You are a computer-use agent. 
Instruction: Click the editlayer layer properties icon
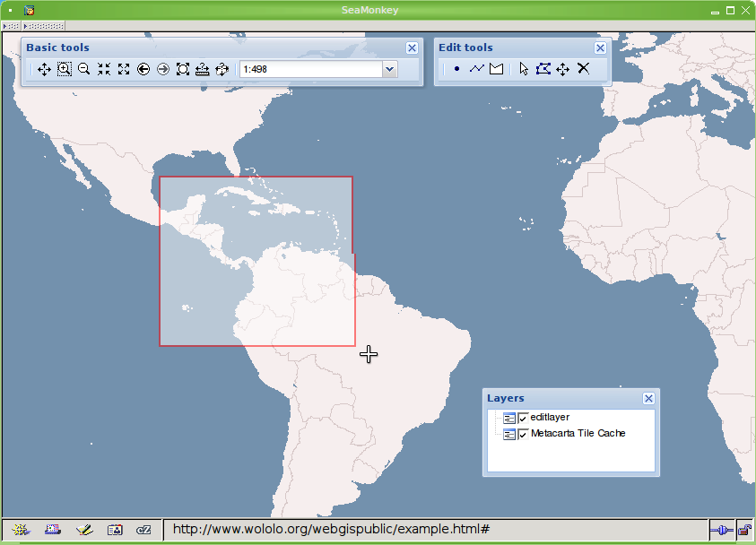(x=509, y=418)
